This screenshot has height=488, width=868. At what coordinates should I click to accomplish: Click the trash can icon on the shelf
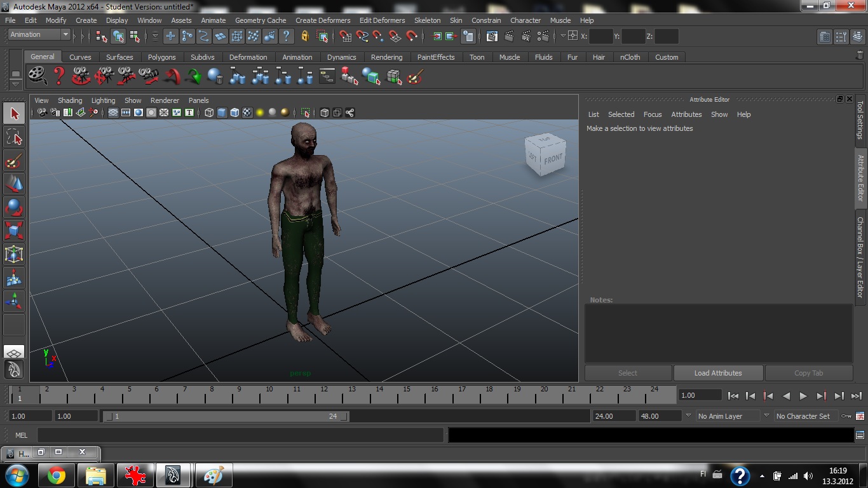[x=860, y=56]
